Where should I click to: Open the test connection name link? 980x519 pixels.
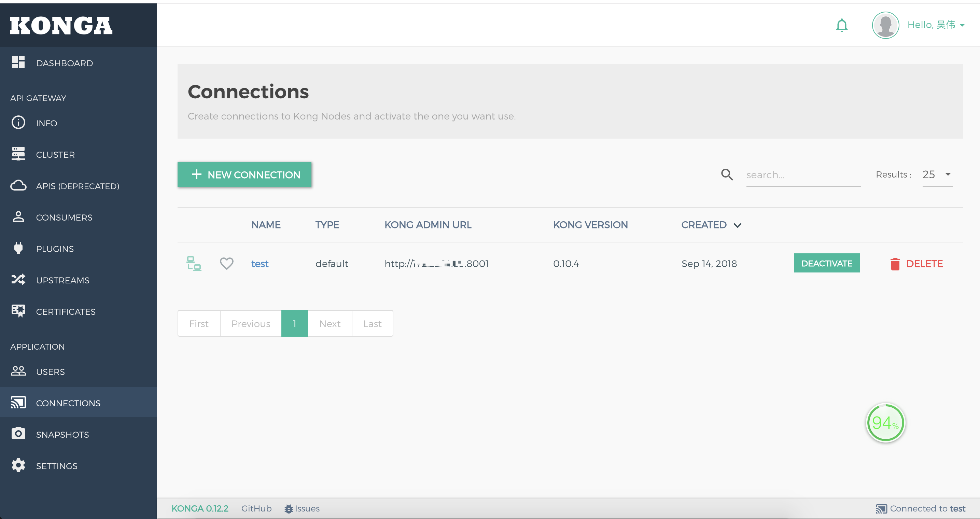(260, 264)
